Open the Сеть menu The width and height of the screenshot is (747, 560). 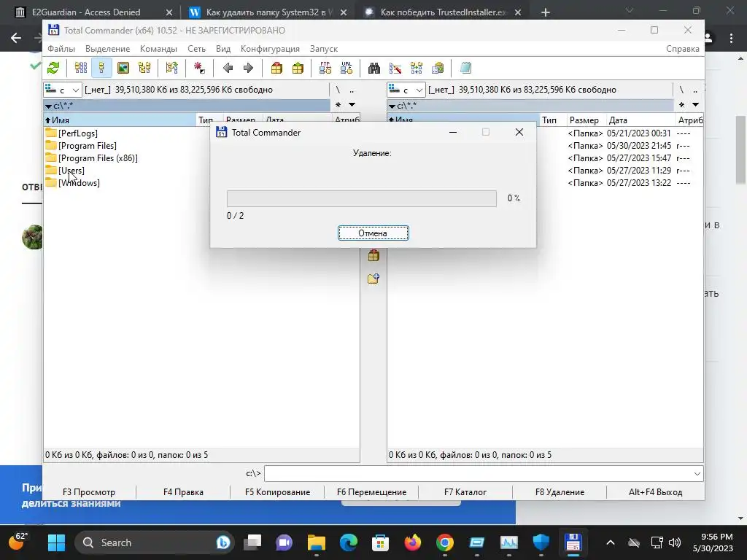196,49
